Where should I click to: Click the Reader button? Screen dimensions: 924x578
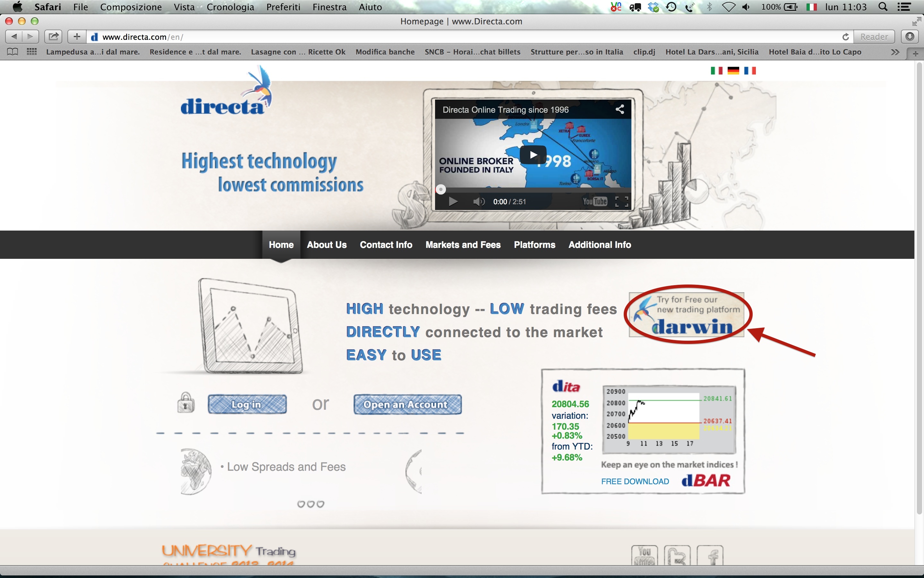pyautogui.click(x=874, y=37)
